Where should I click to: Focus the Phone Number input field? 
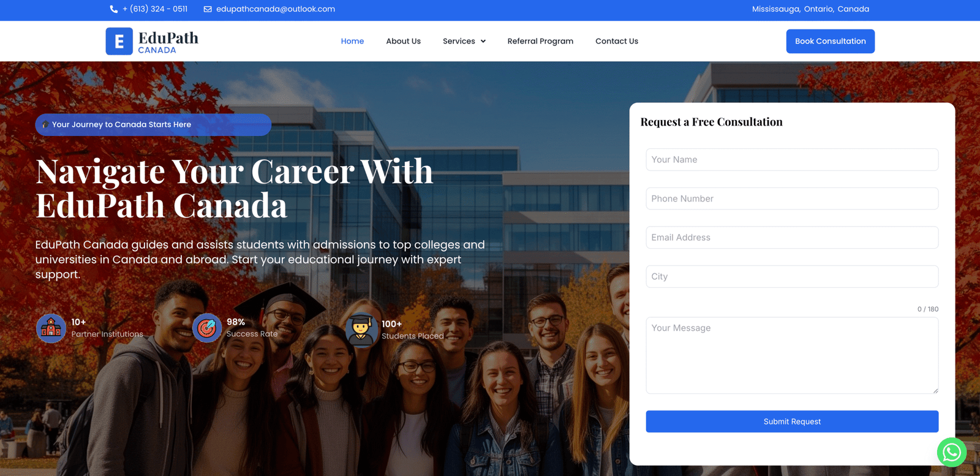(792, 198)
